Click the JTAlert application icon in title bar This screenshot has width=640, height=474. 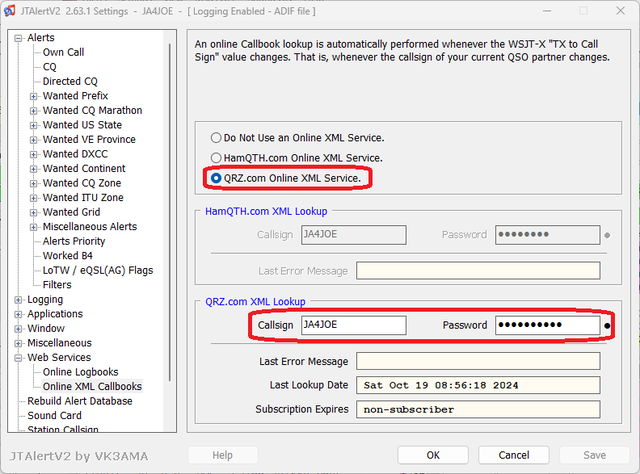coord(9,11)
